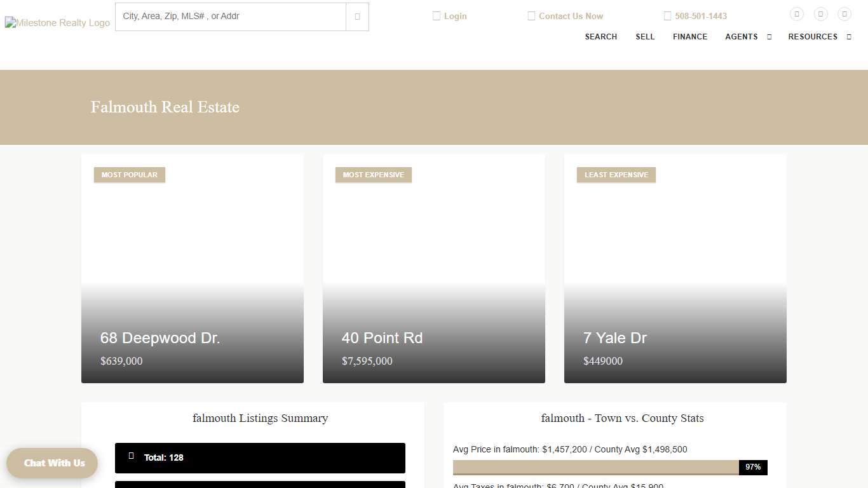This screenshot has width=868, height=488.
Task: Select the FINANCE navigation item
Action: coord(689,37)
